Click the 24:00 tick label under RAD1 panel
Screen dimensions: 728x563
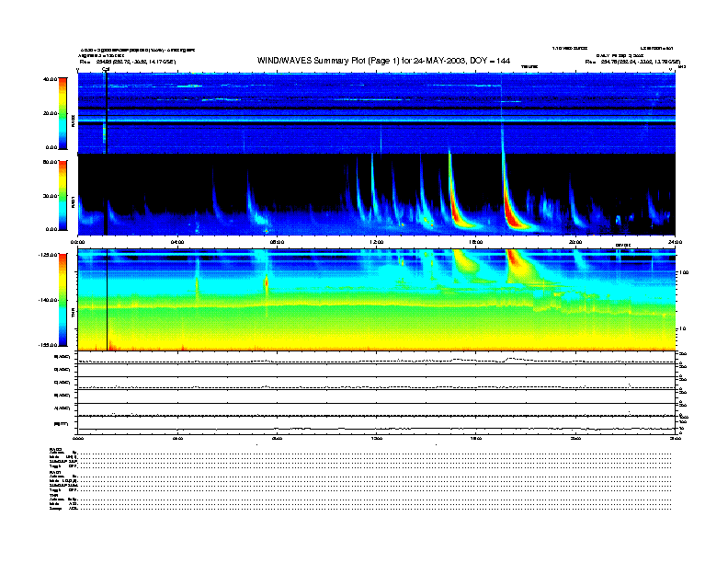click(x=675, y=242)
